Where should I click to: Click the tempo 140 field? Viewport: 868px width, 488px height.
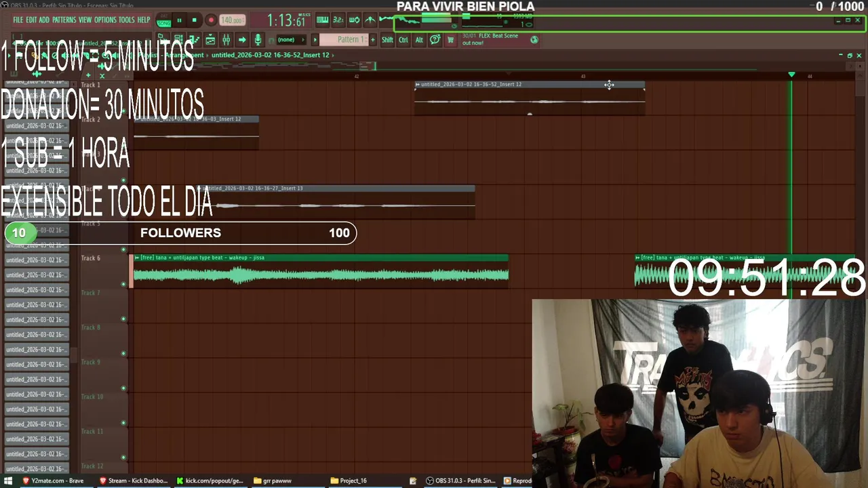click(x=233, y=20)
